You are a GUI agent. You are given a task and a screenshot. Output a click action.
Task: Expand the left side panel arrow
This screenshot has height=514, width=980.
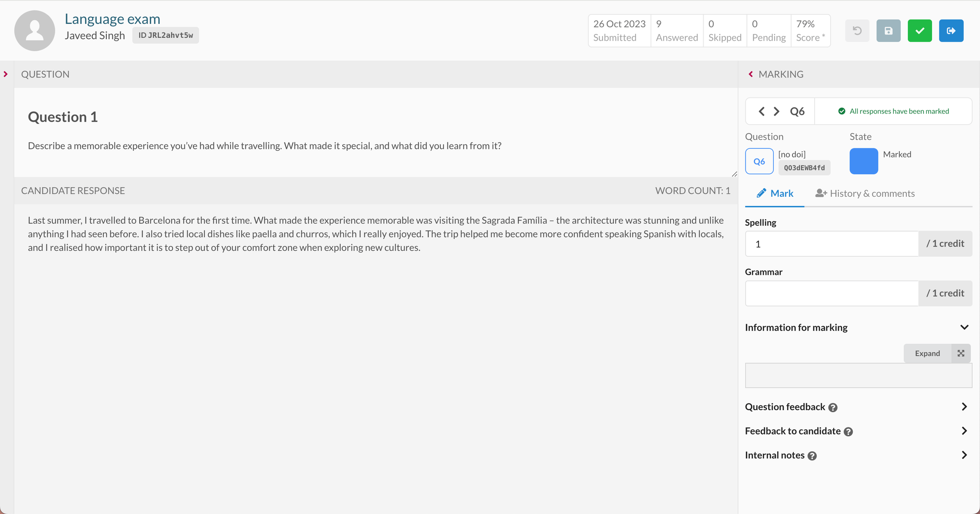6,74
